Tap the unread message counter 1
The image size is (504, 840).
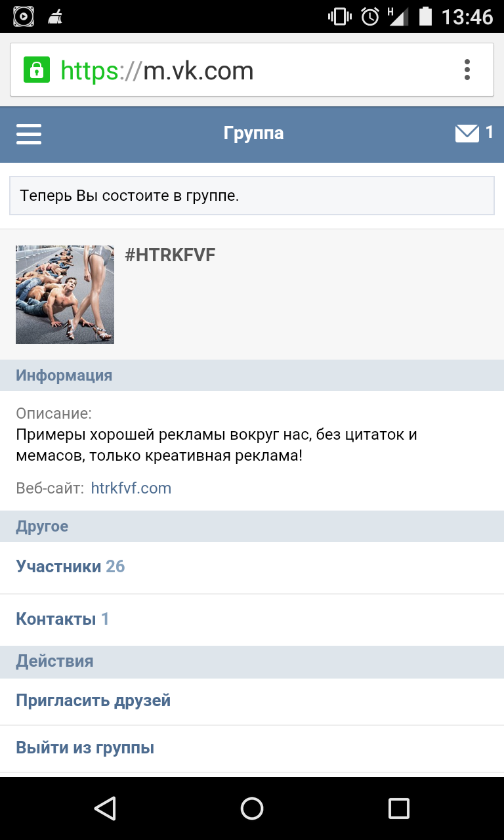[489, 133]
